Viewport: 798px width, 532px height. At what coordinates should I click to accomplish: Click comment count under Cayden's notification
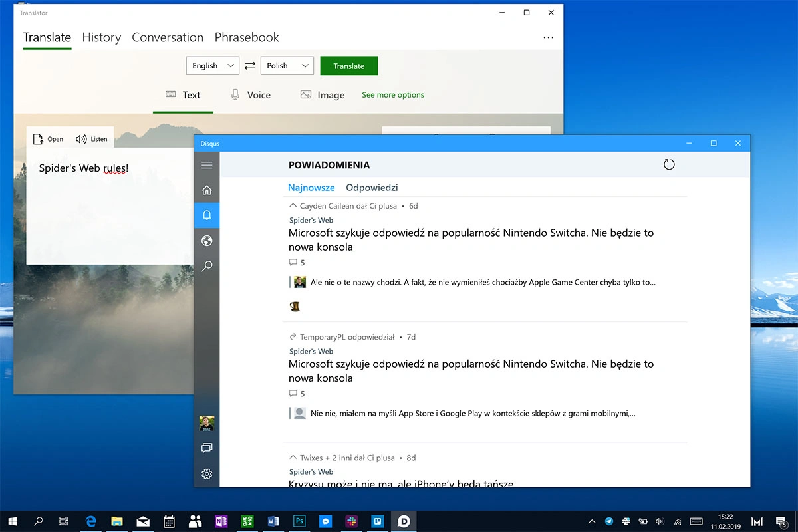pos(297,263)
